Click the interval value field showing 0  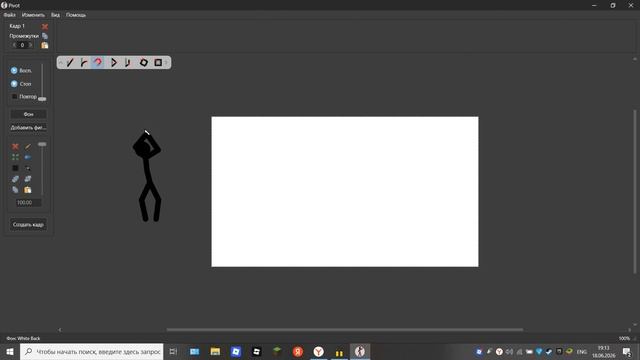(x=22, y=45)
